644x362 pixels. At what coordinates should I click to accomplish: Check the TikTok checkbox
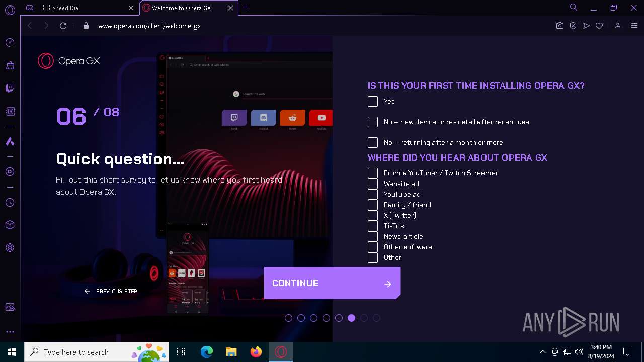(x=373, y=226)
